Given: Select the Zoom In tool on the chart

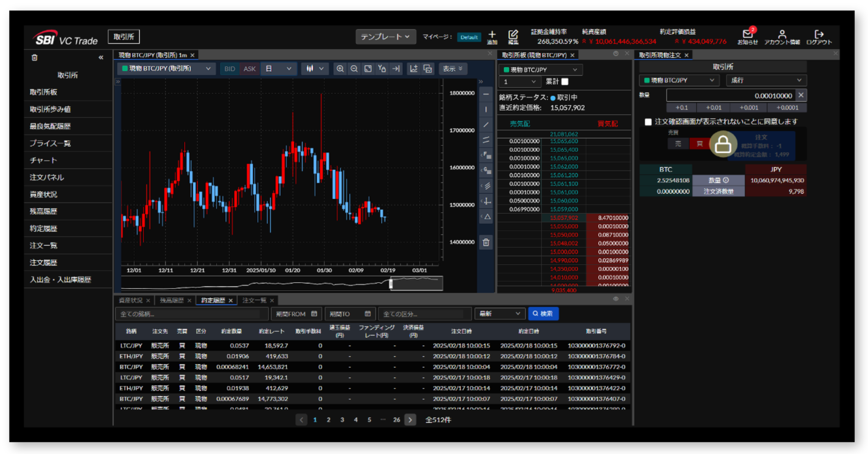Looking at the screenshot, I should point(340,69).
